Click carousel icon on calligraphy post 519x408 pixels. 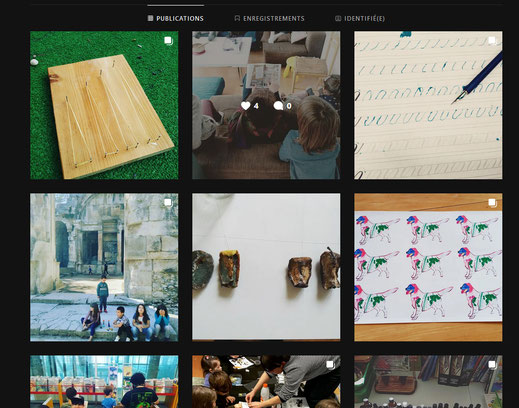(x=492, y=41)
